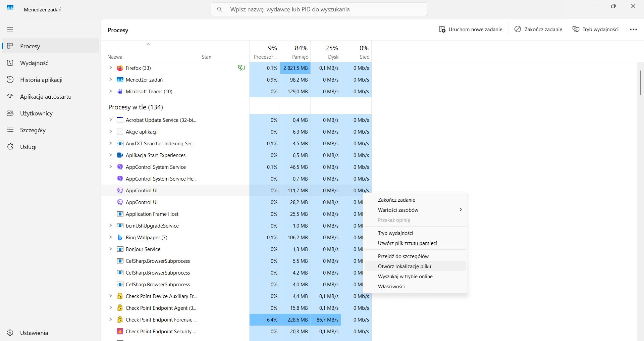This screenshot has width=644, height=341.
Task: Open the Usługi page
Action: point(50,147)
